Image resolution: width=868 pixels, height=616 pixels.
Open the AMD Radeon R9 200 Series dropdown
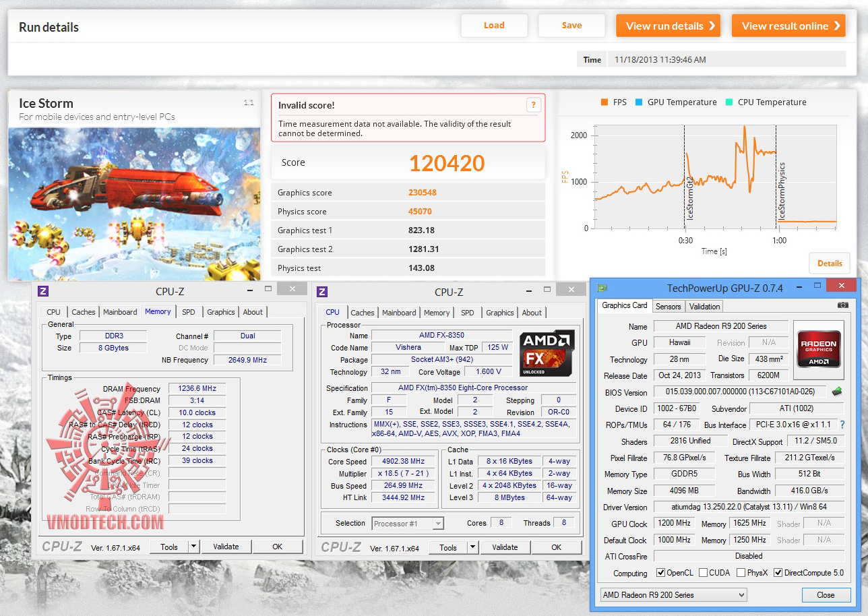[x=673, y=595]
